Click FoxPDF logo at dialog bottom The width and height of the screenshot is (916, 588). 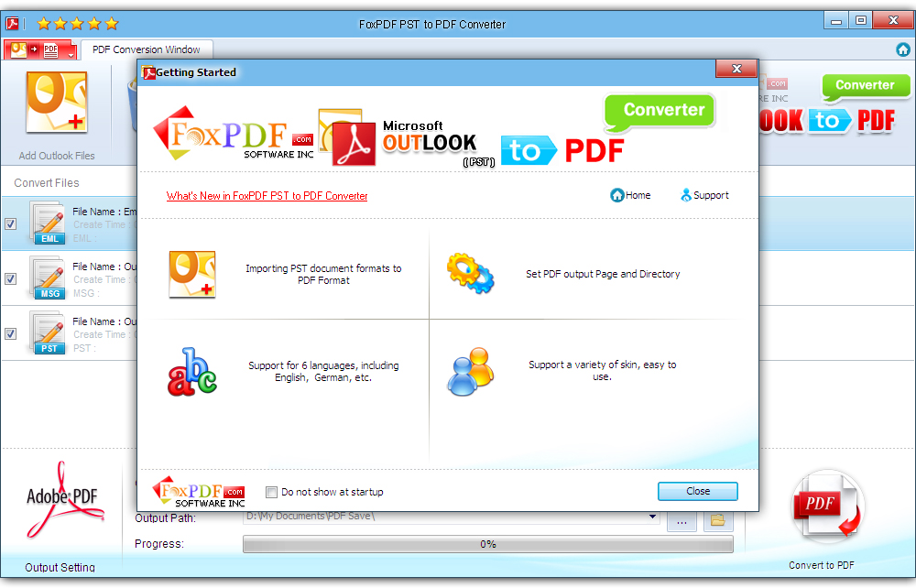(199, 492)
